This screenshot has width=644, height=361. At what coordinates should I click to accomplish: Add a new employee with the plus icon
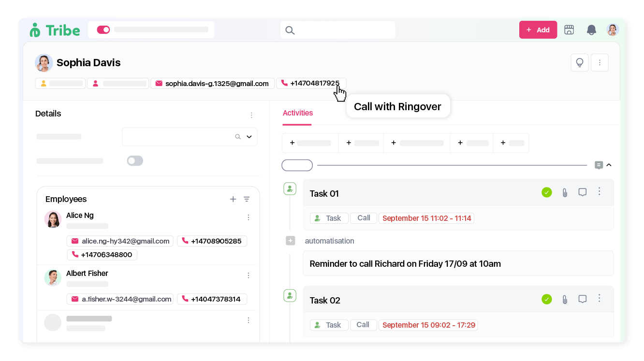click(x=233, y=199)
